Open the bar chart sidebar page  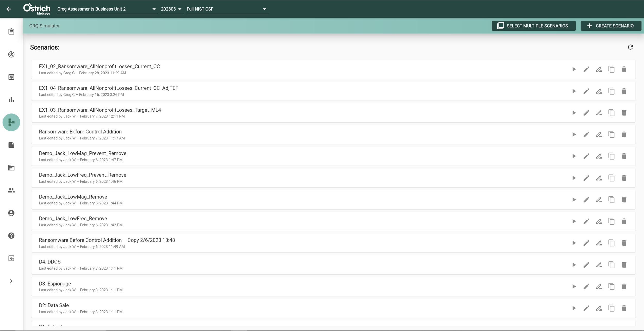click(11, 100)
